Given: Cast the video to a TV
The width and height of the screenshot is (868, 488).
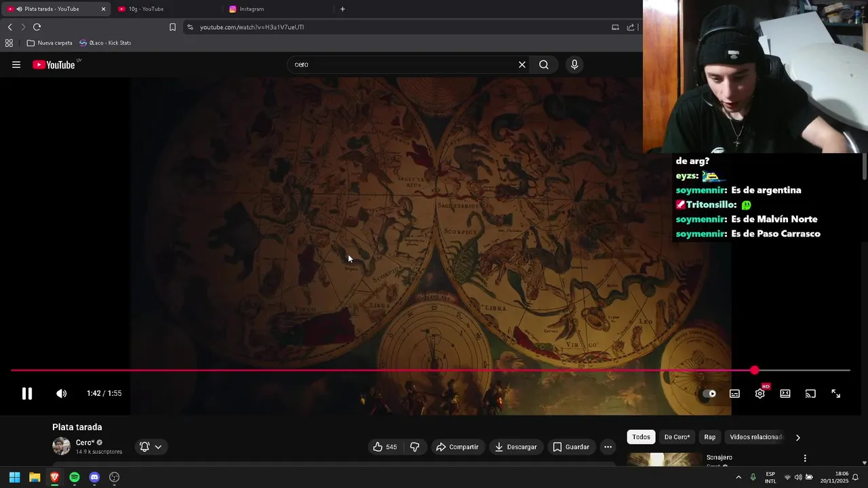Looking at the screenshot, I should point(810,394).
